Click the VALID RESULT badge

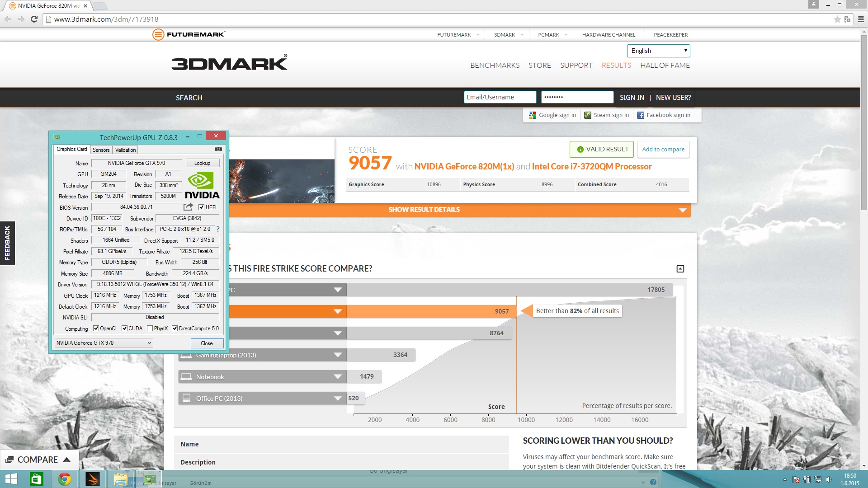point(602,150)
